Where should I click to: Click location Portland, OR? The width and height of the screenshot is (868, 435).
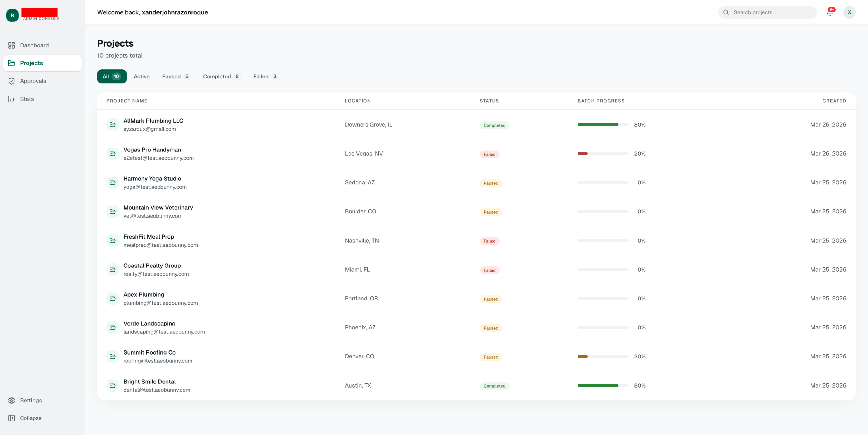[361, 298]
